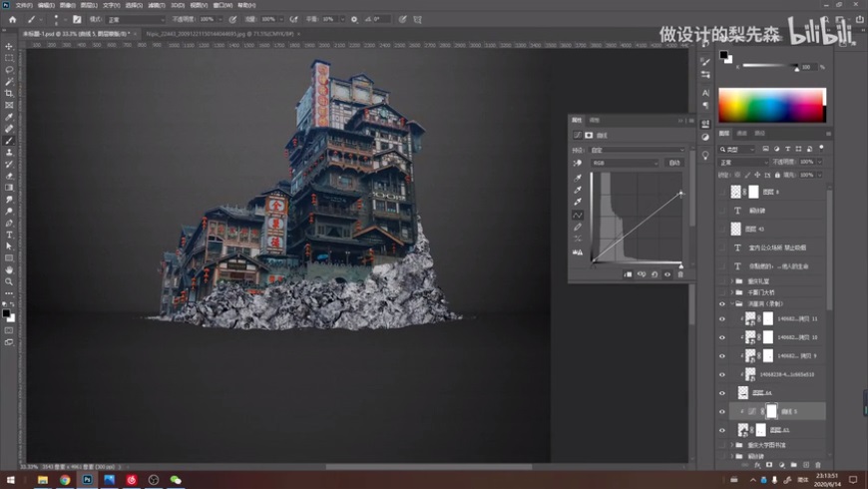Screen dimensions: 868x489
Task: Open the 文字(Y) menu
Action: click(112, 5)
